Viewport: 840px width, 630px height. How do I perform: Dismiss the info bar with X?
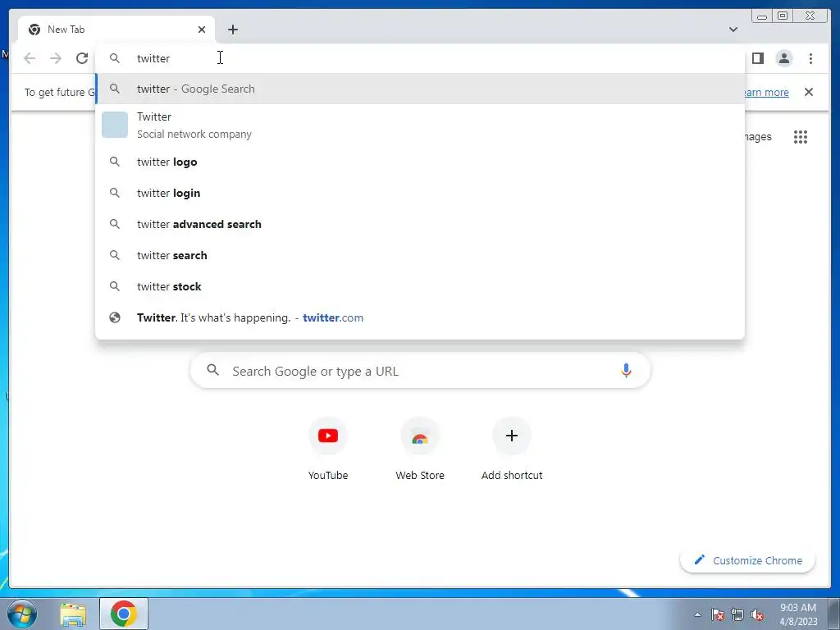(x=808, y=92)
